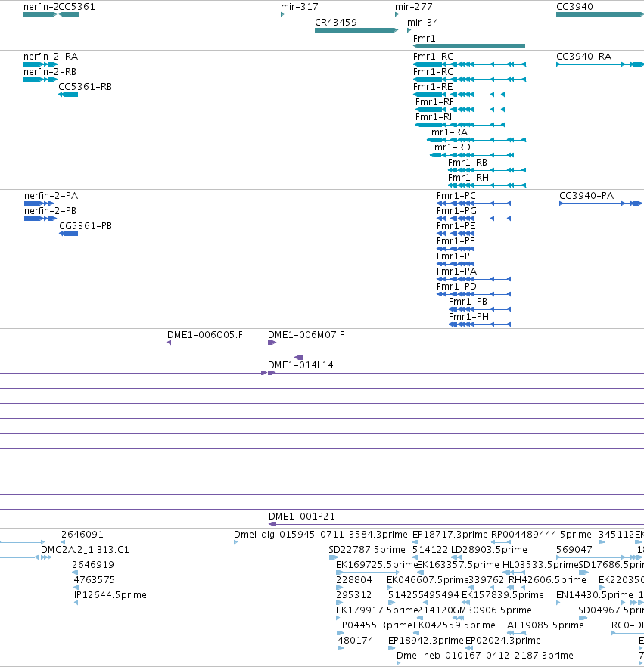Click Dmel_dig_015945_0711_3584.3prime EST label
This screenshot has height=667, width=644.
pos(321,534)
